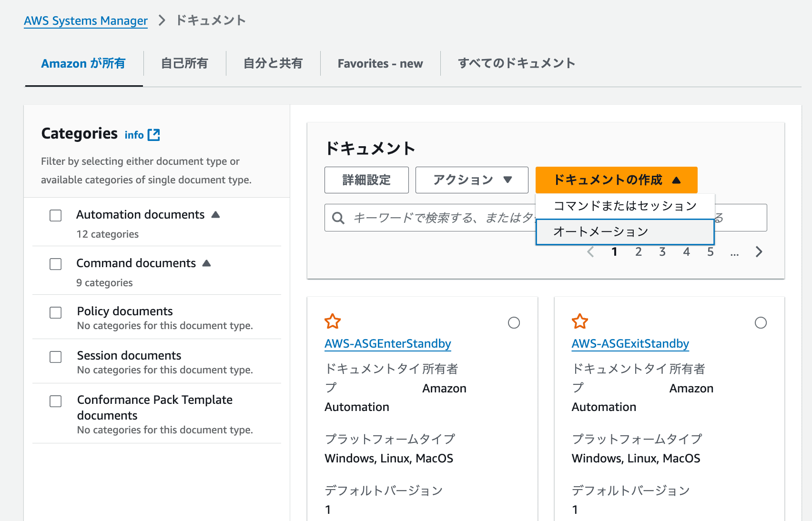Click the Categories heading

(x=80, y=134)
